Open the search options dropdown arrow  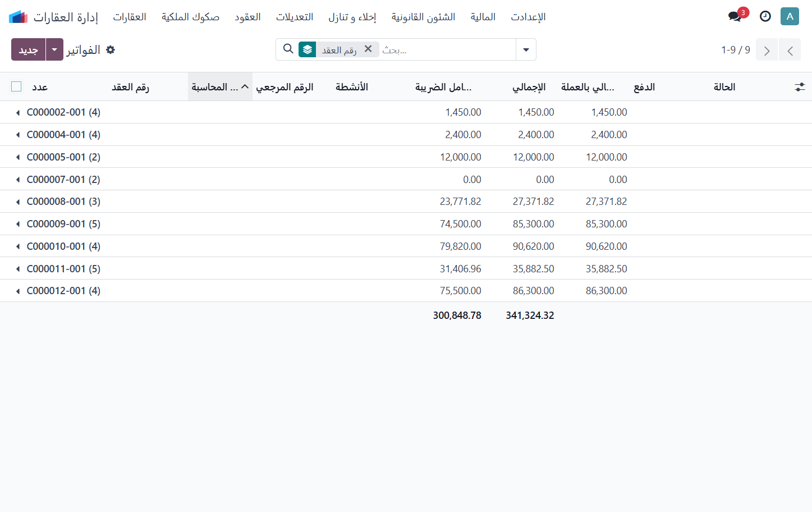pyautogui.click(x=526, y=49)
